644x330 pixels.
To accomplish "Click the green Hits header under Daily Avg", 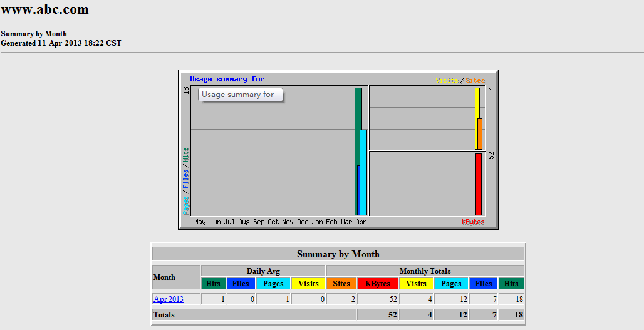I will click(213, 283).
